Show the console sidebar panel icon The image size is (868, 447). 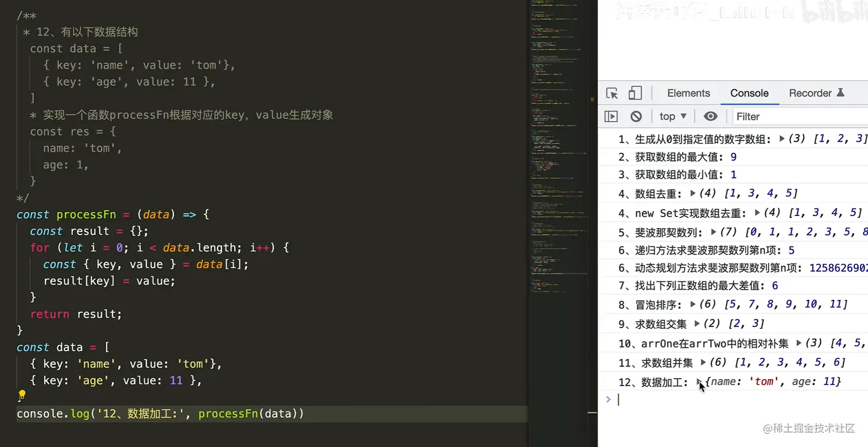coord(611,116)
